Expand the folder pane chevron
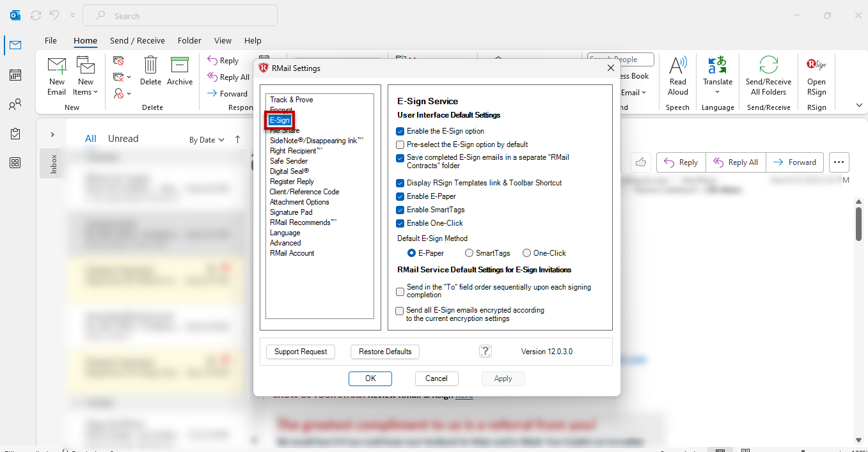 [52, 134]
